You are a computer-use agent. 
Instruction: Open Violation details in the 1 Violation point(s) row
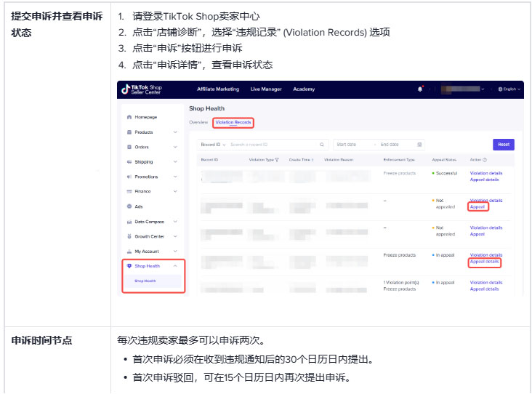486,282
